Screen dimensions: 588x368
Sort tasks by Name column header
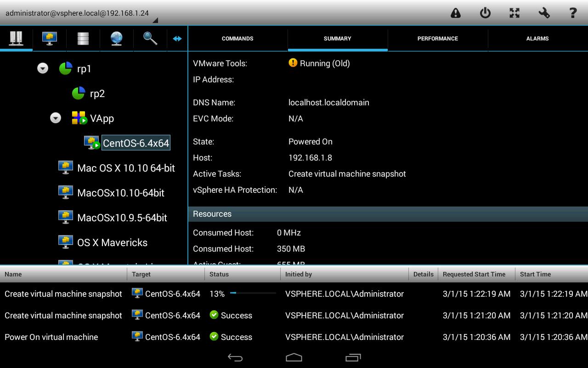63,274
